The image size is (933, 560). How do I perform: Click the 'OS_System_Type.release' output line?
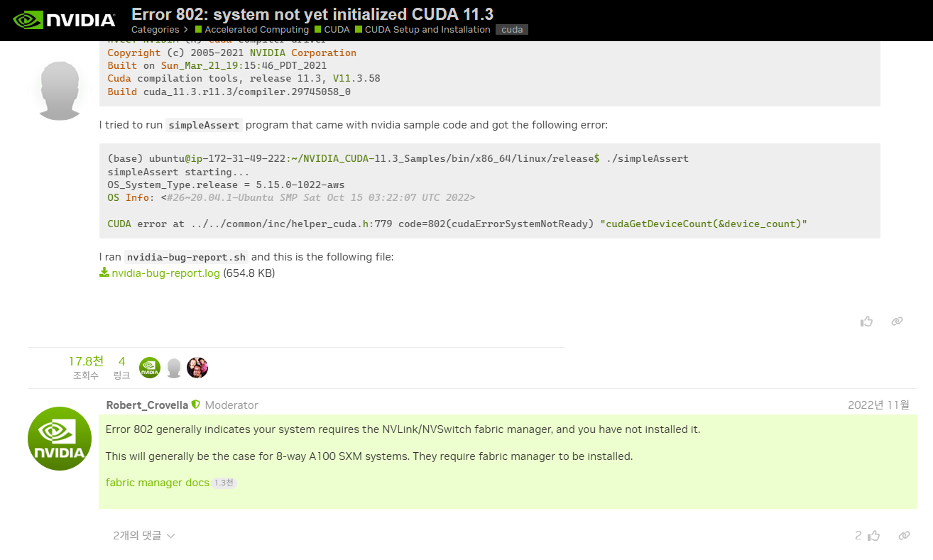(226, 185)
